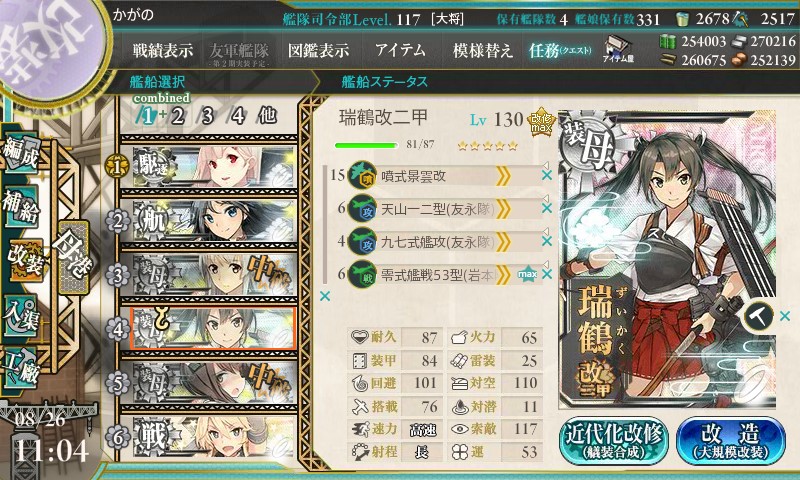Screen dimensions: 800x480
Task: Click the 近代化改修 modernization button
Action: point(614,441)
